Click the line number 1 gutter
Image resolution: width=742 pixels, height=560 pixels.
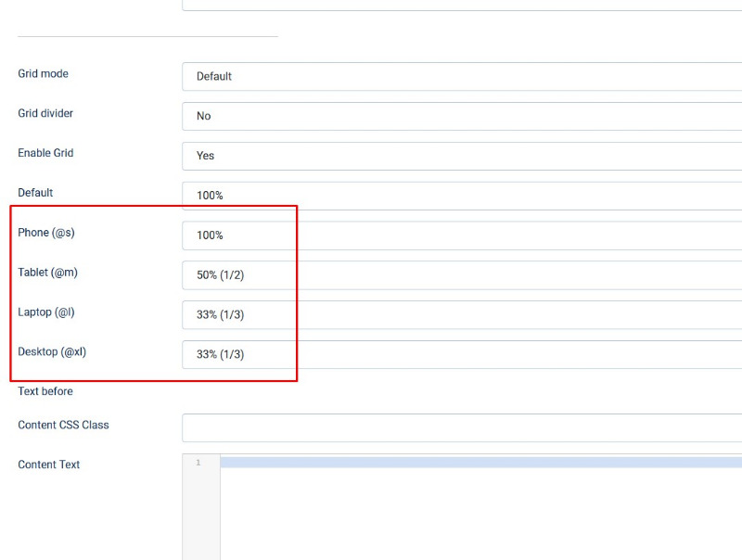pos(198,463)
